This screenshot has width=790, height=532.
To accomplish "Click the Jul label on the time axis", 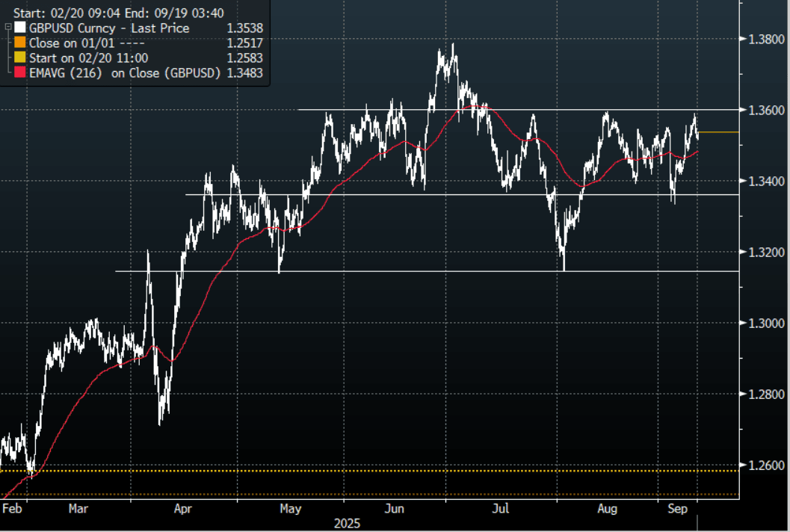I will coord(500,508).
